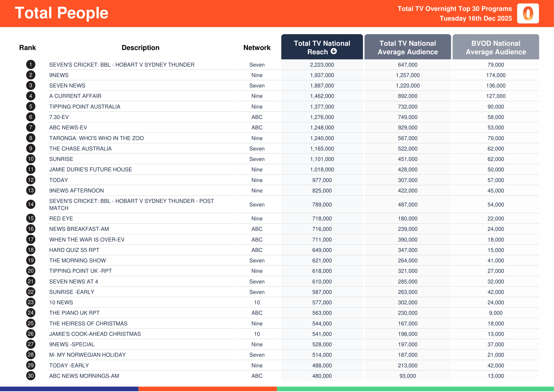Click the rank 5 badge beside TIPPING POINT AUSTRALIA

30,106
